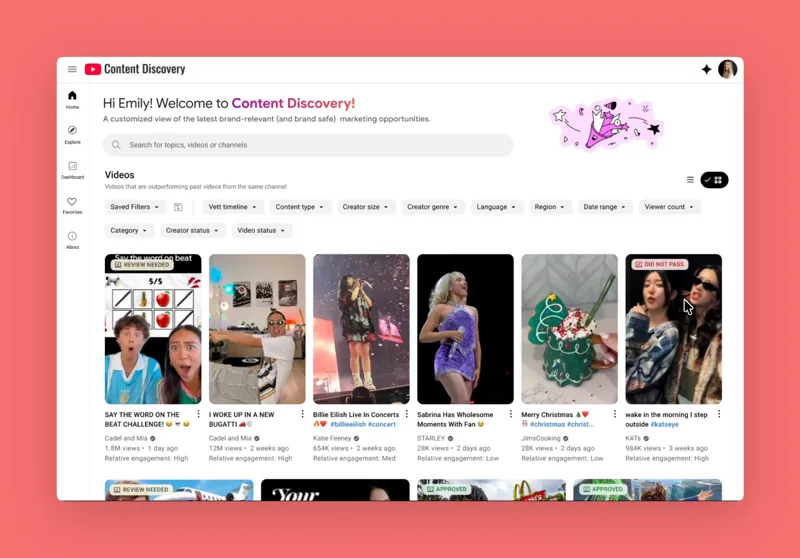The image size is (800, 558).
Task: Open Creator genre filter
Action: (x=432, y=207)
